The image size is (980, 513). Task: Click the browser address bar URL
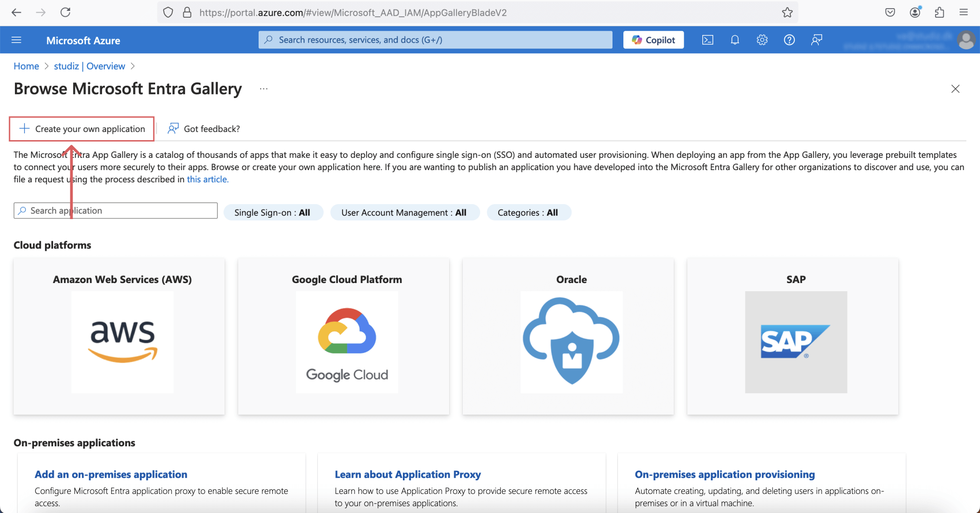pos(353,13)
